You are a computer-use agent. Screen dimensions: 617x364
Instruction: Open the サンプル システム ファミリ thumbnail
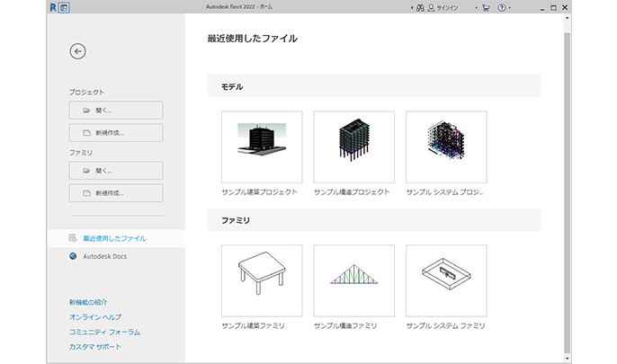(446, 280)
